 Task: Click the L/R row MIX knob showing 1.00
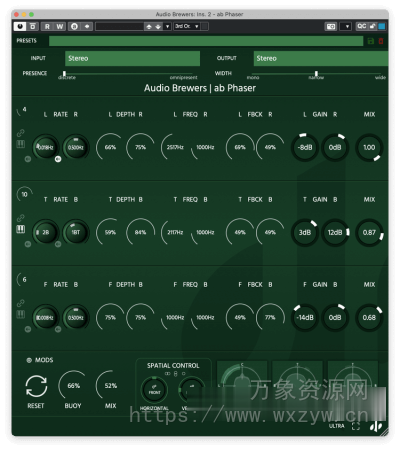pos(369,147)
